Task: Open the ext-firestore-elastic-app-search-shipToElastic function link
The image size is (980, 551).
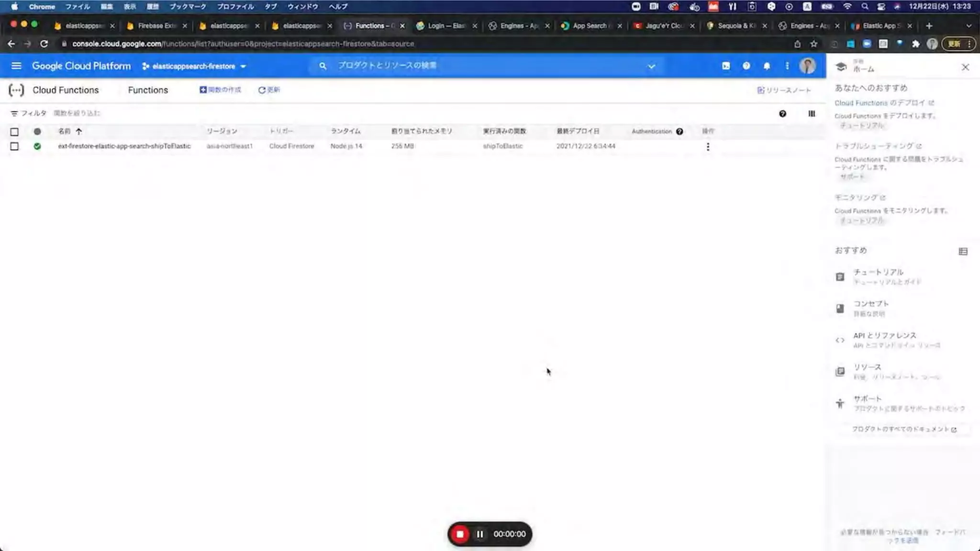Action: click(x=124, y=146)
